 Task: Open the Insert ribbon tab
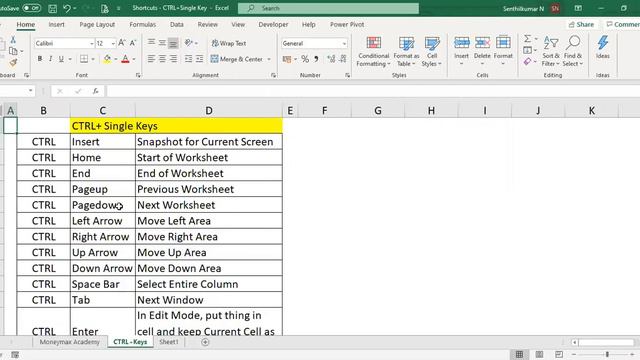point(56,24)
